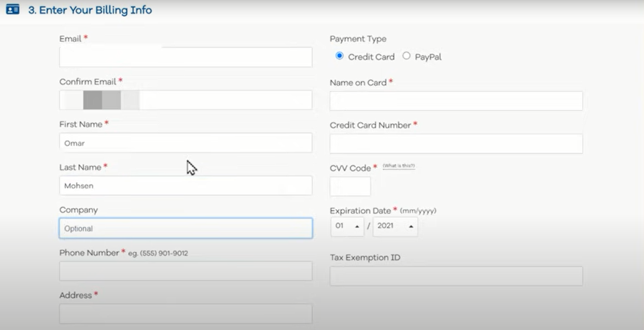This screenshot has height=330, width=644.
Task: Click the Credit Card Number field
Action: coord(456,144)
